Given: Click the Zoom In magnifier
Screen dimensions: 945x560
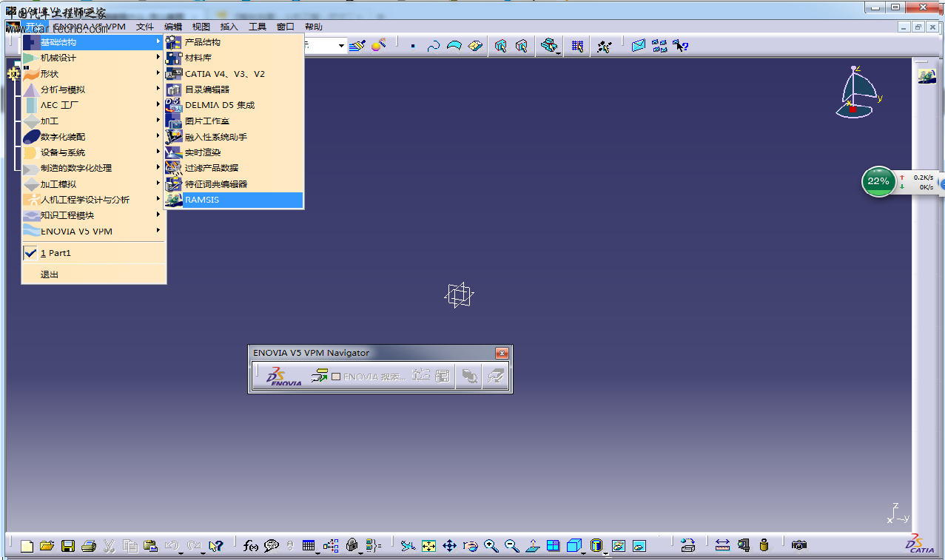Looking at the screenshot, I should pos(491,546).
